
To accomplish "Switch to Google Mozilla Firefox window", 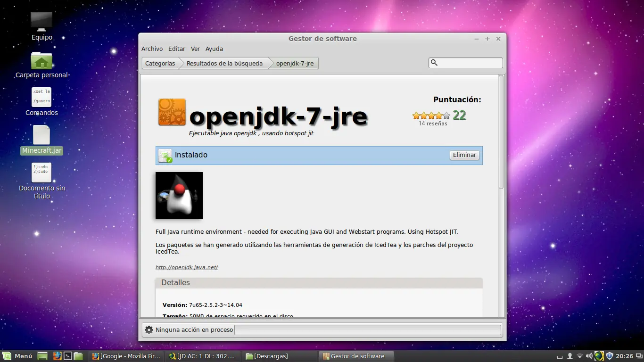I will pos(126,356).
